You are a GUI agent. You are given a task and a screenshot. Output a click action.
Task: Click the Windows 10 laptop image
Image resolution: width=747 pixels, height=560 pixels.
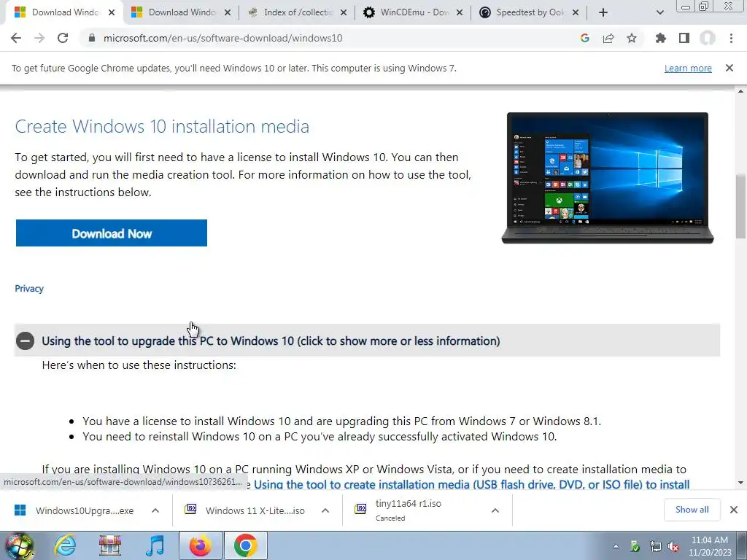tap(608, 178)
